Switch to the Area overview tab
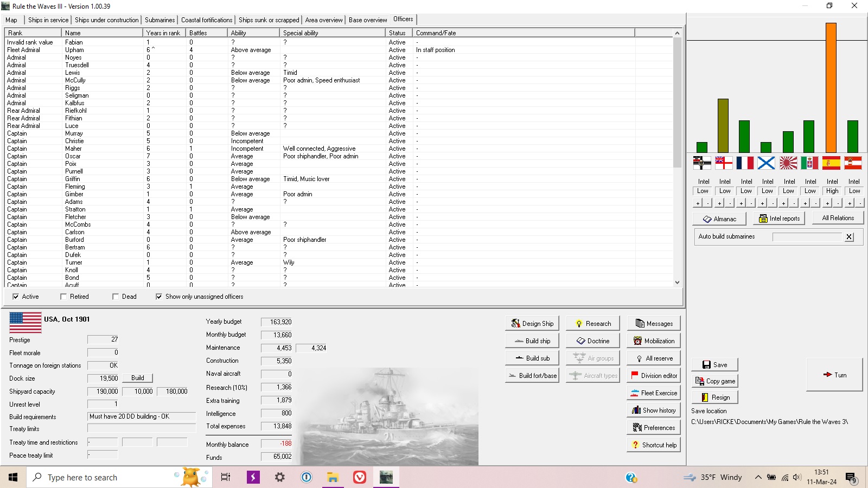 pos(324,20)
